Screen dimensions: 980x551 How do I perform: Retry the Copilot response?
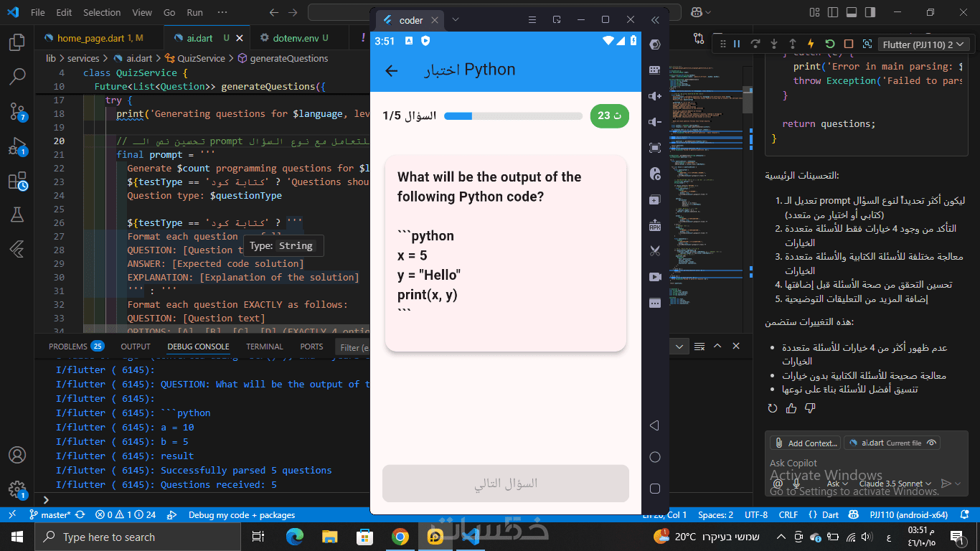pyautogui.click(x=773, y=408)
